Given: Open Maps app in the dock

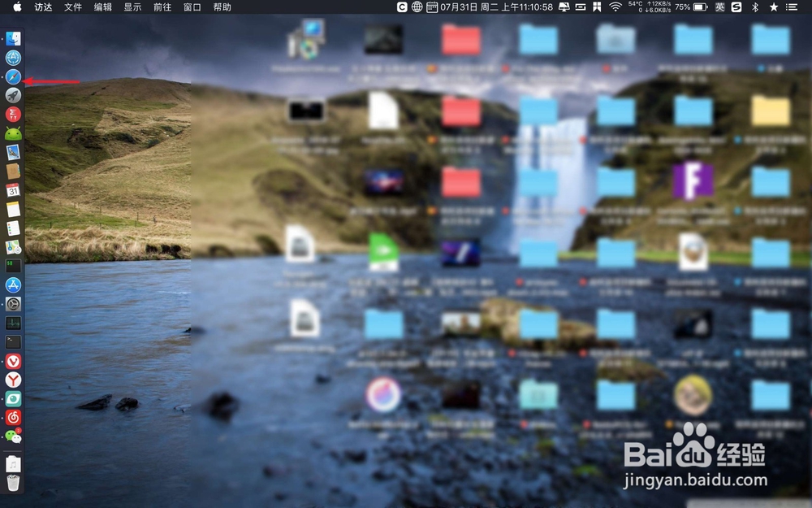Looking at the screenshot, I should 13,247.
